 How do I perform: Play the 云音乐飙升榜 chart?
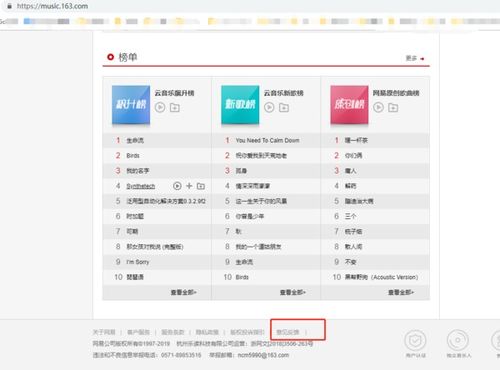click(x=160, y=107)
